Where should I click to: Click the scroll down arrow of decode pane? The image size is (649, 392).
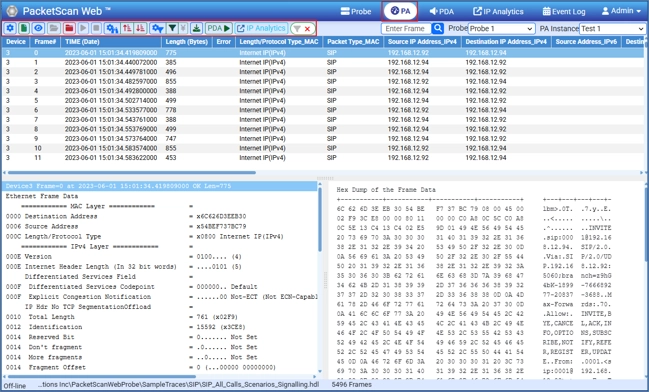pos(320,371)
